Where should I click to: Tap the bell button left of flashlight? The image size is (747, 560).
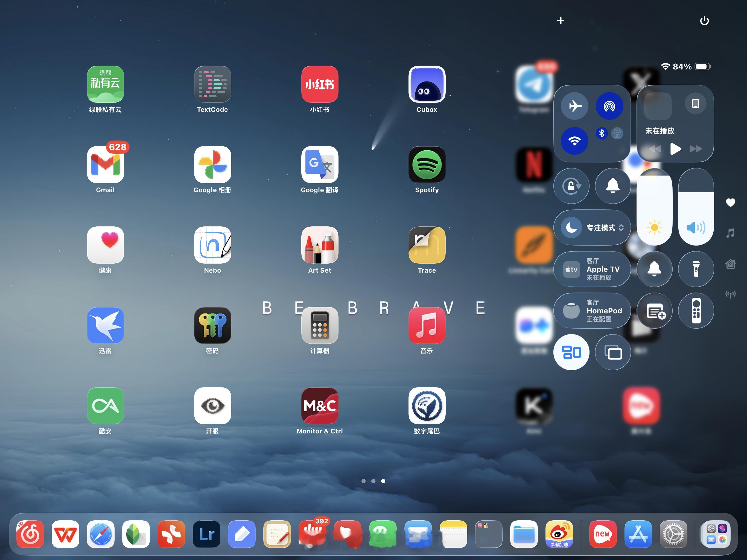tap(655, 269)
